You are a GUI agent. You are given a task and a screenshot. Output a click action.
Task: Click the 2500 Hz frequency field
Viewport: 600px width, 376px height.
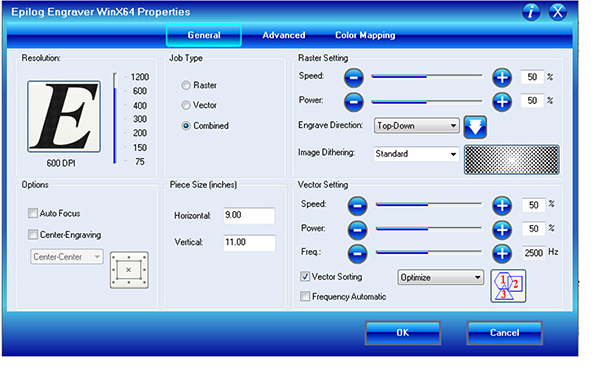[533, 253]
